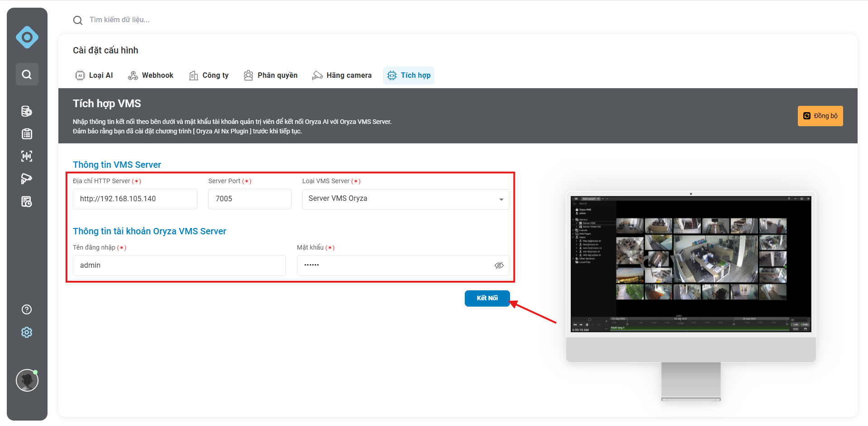
Task: Click the Oryza logo in the sidebar
Action: tap(27, 37)
